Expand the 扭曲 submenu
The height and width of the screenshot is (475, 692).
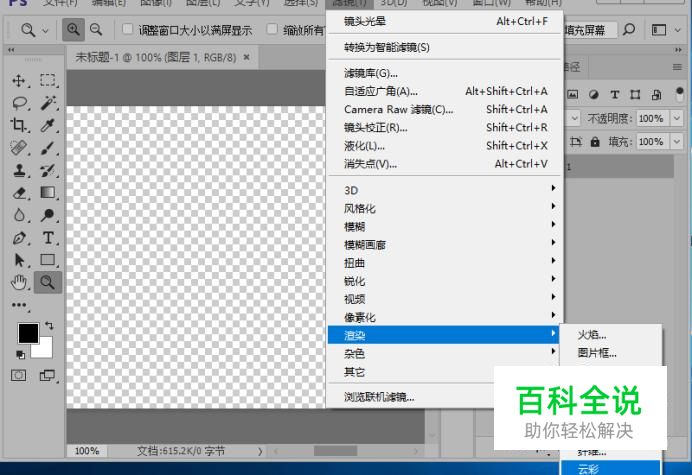pos(444,263)
